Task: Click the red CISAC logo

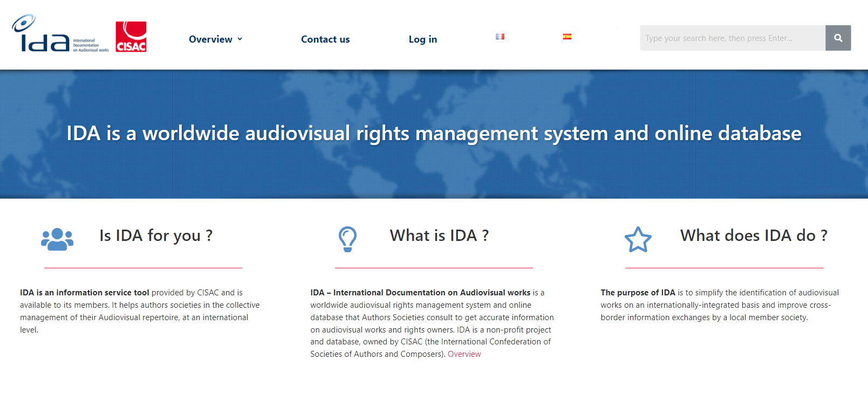Action: click(131, 37)
